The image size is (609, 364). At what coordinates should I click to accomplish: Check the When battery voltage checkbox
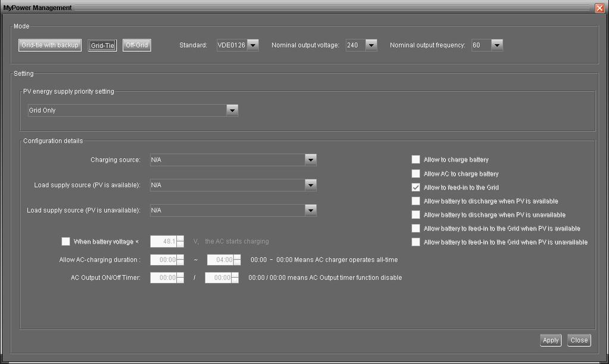click(65, 241)
